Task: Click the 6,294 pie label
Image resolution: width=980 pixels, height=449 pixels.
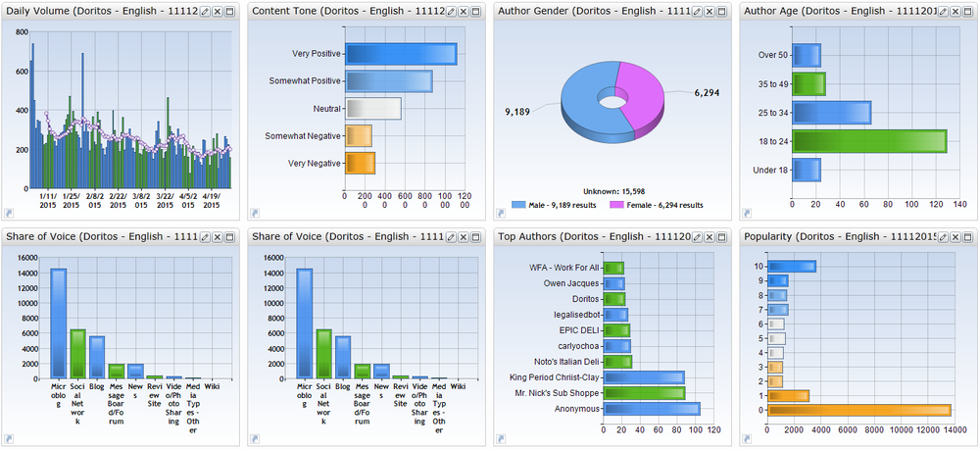Action: tap(707, 93)
